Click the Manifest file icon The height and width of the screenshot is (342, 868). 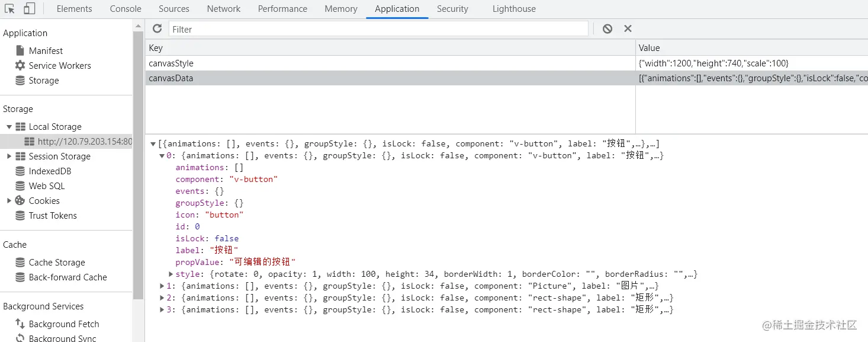tap(20, 50)
